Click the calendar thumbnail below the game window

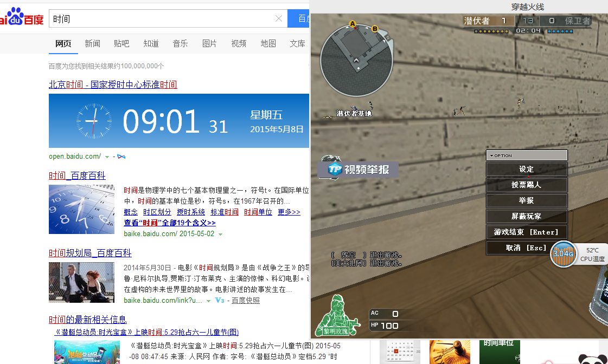point(400,352)
